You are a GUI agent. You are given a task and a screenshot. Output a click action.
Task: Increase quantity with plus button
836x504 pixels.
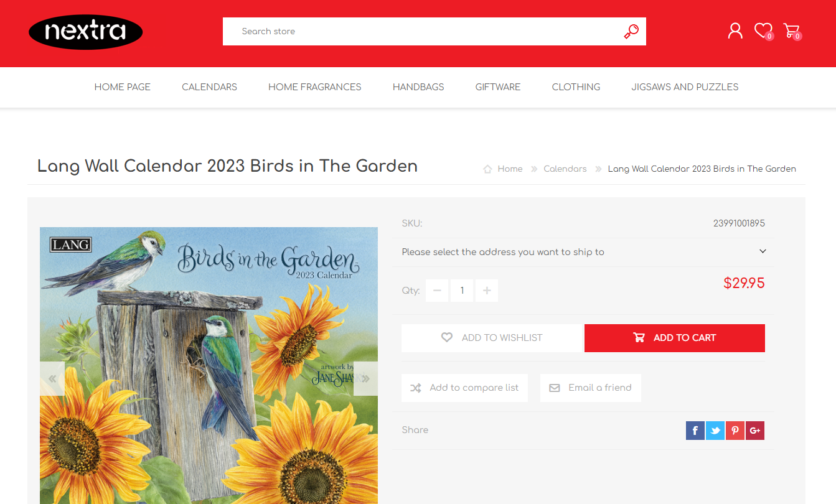tap(487, 291)
